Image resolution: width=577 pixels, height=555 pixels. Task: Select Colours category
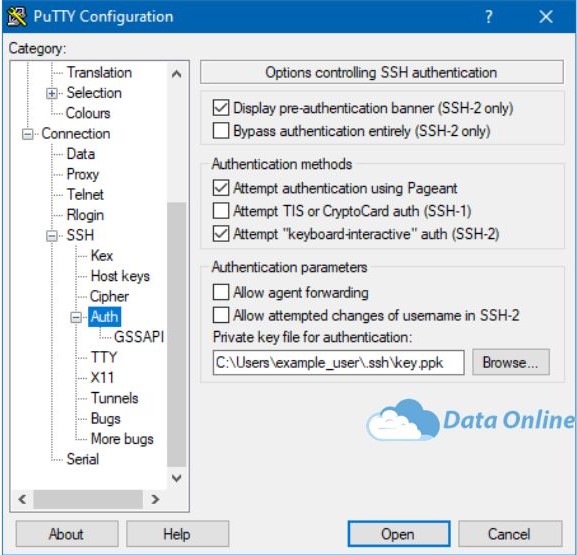click(88, 113)
